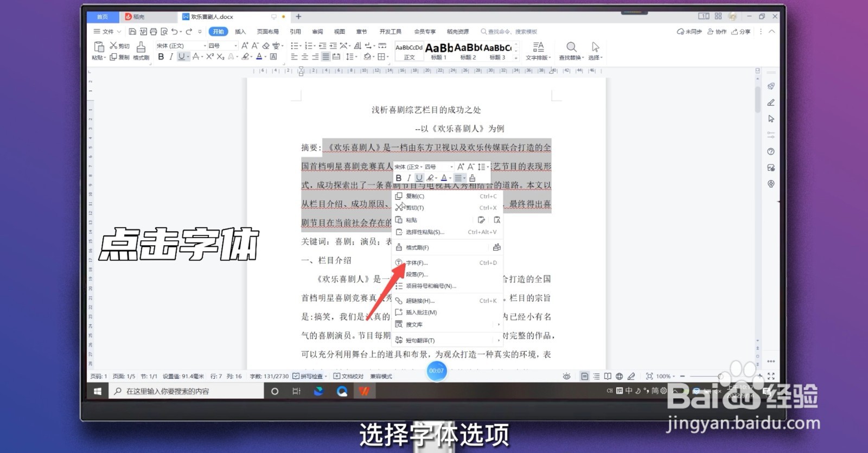Click the Save icon in quick access bar
The image size is (868, 453).
pyautogui.click(x=132, y=31)
